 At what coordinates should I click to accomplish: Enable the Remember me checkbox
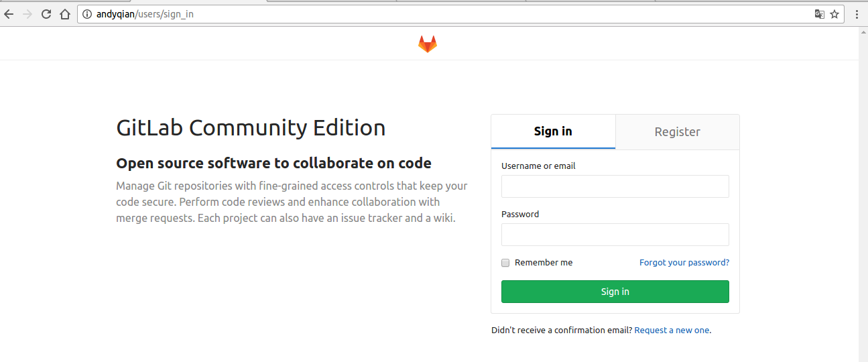point(506,263)
